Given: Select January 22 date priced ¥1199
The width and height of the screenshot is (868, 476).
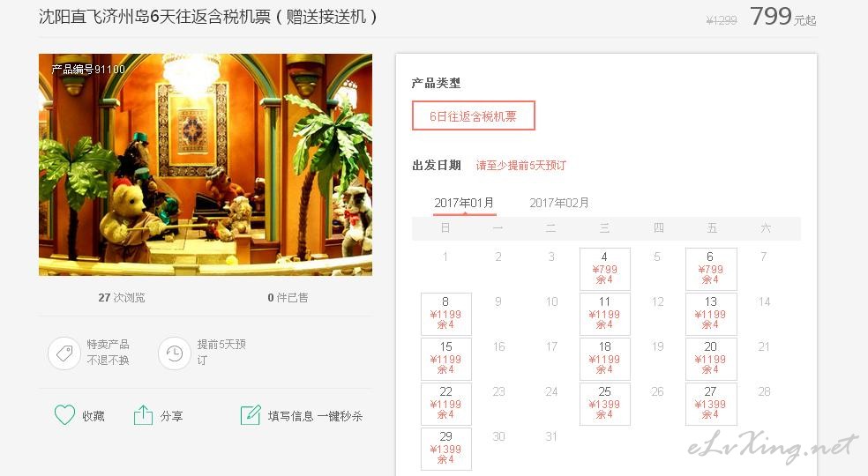Looking at the screenshot, I should pos(446,404).
